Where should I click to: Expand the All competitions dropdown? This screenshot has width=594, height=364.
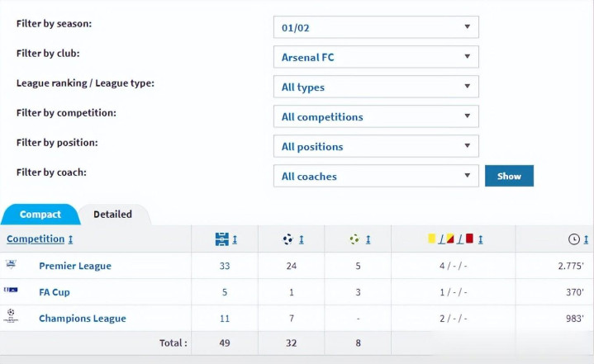pos(376,116)
